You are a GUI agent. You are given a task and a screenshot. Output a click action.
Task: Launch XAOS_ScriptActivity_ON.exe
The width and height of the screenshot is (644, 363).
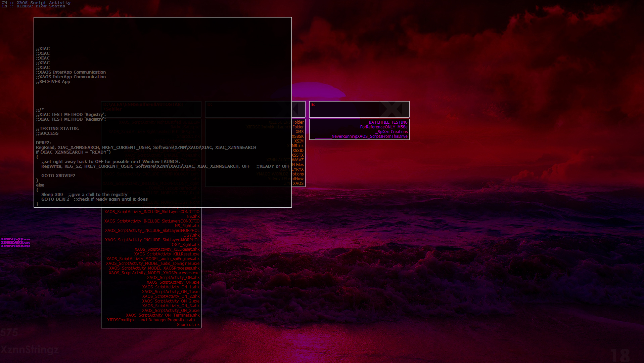coord(173,282)
